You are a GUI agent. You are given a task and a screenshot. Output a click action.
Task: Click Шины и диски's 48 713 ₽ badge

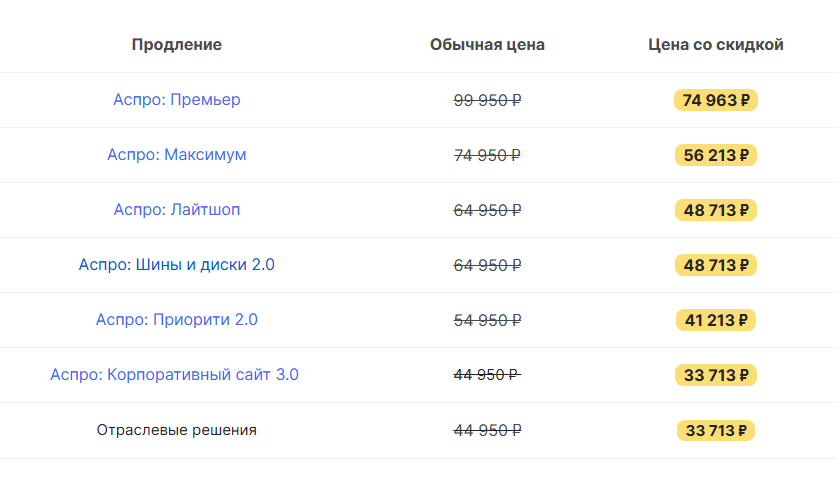pos(716,265)
